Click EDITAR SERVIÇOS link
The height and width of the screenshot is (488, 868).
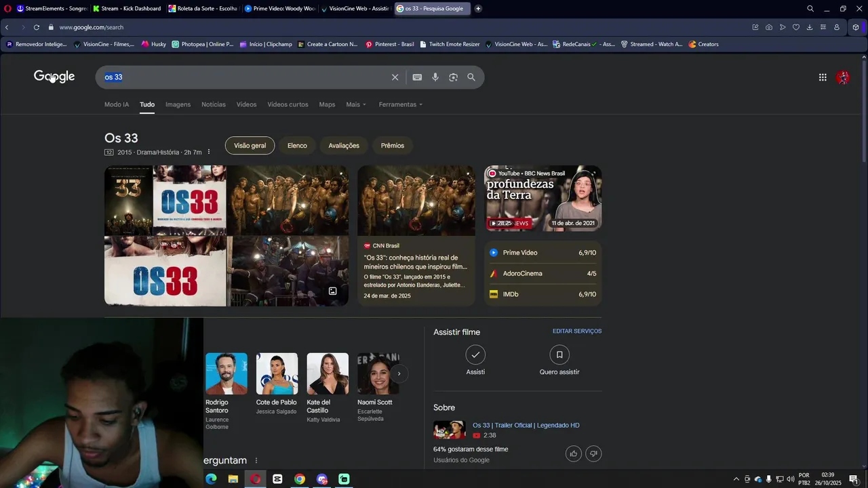(x=577, y=331)
